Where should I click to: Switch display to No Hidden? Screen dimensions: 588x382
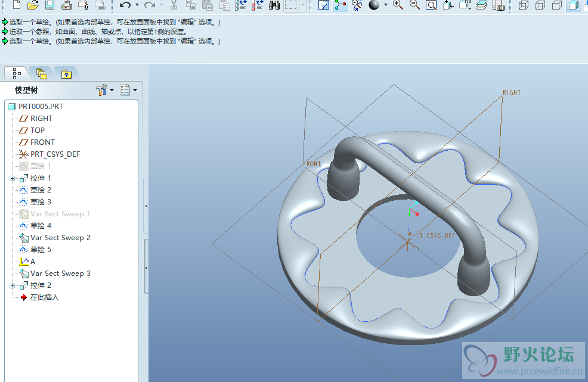[x=557, y=5]
